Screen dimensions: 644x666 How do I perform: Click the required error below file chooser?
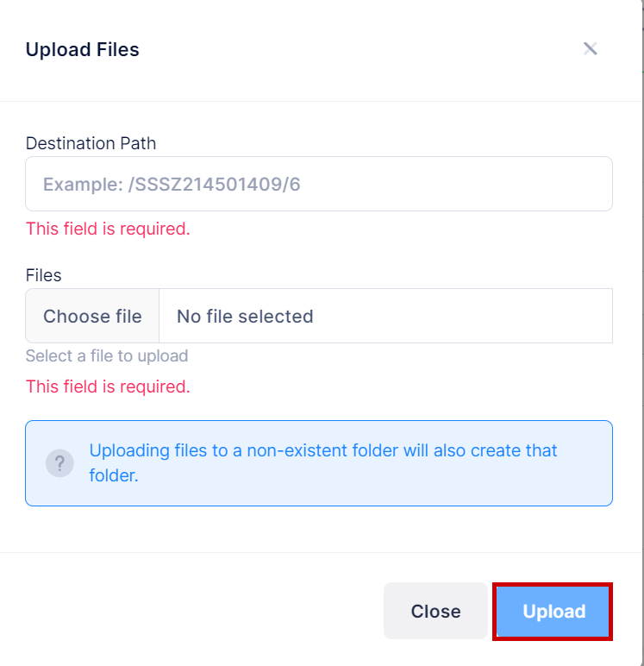(x=108, y=386)
